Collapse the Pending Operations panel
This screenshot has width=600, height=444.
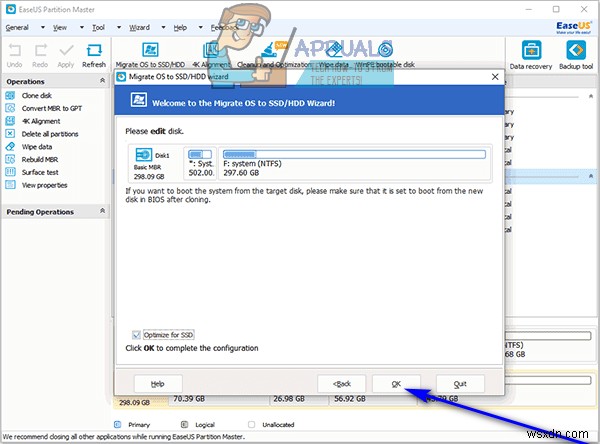(x=102, y=211)
